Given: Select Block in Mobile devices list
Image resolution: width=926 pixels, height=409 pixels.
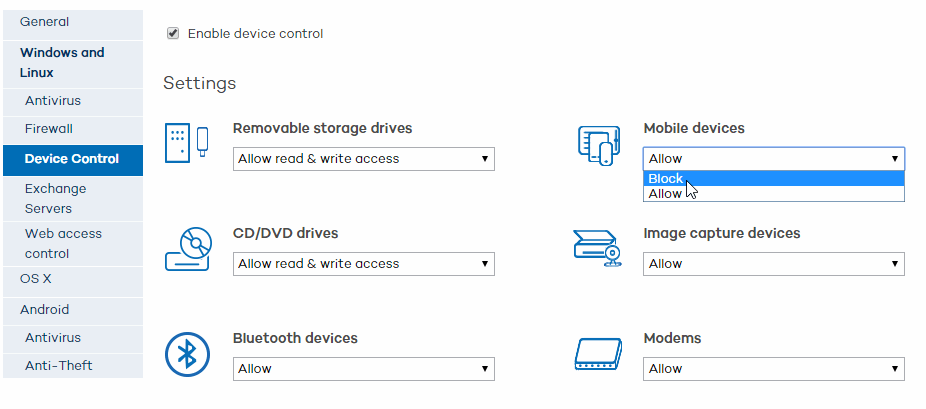Looking at the screenshot, I should pyautogui.click(x=666, y=179).
